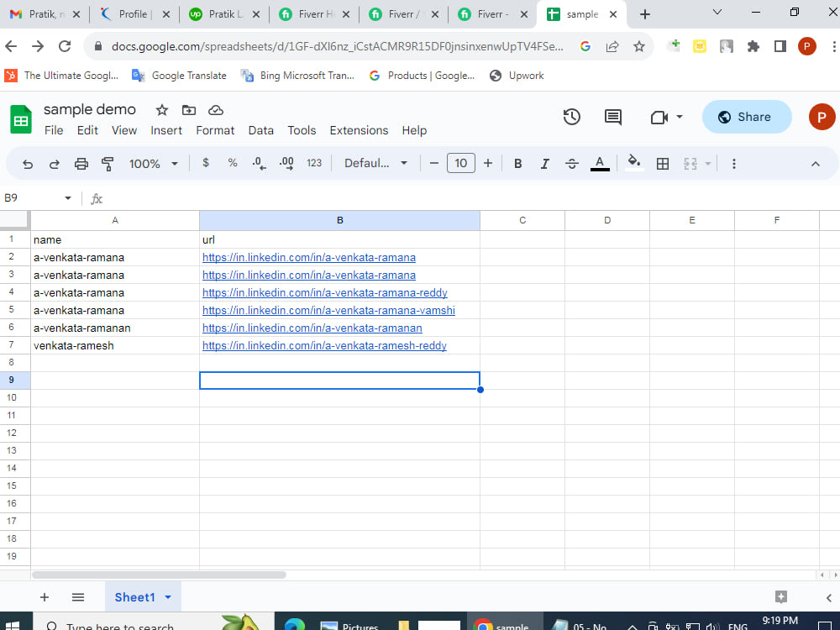Screen dimensions: 840x630
Task: Expand merge cells options arrow
Action: pyautogui.click(x=707, y=164)
